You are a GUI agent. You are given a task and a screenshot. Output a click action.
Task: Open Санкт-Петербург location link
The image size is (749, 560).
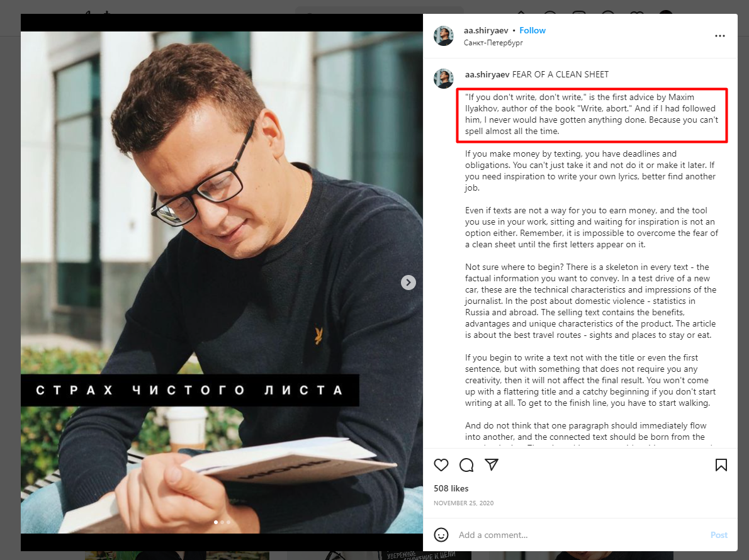coord(493,43)
